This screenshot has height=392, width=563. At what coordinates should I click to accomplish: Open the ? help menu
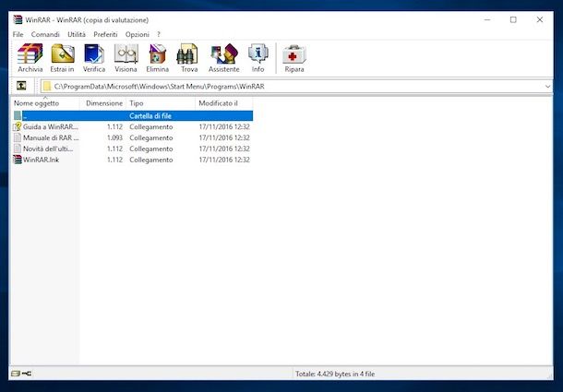tap(159, 34)
